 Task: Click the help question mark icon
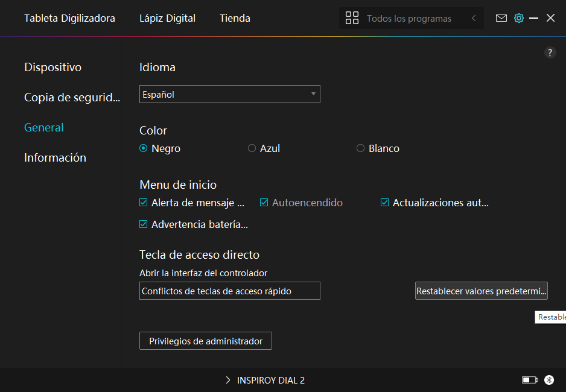(x=550, y=52)
